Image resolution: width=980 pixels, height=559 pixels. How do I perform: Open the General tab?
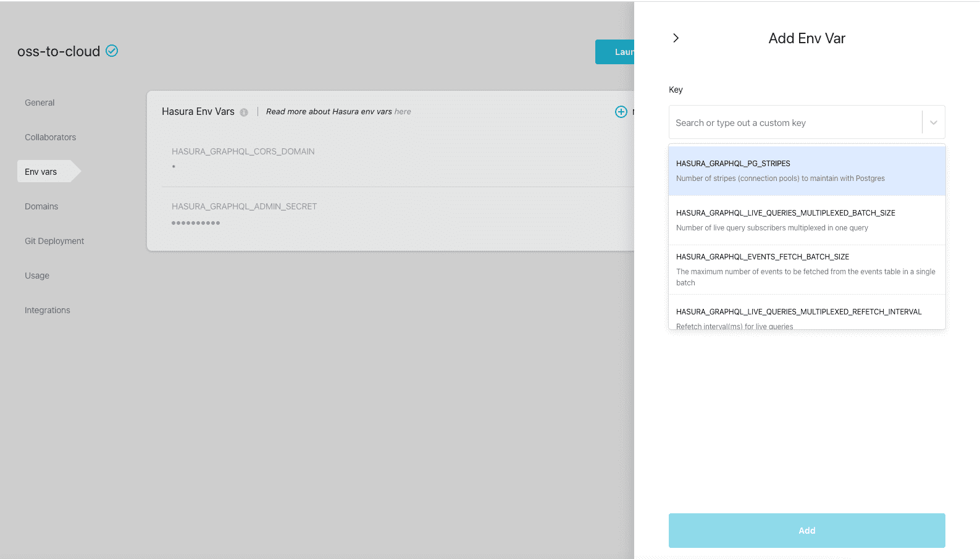40,103
